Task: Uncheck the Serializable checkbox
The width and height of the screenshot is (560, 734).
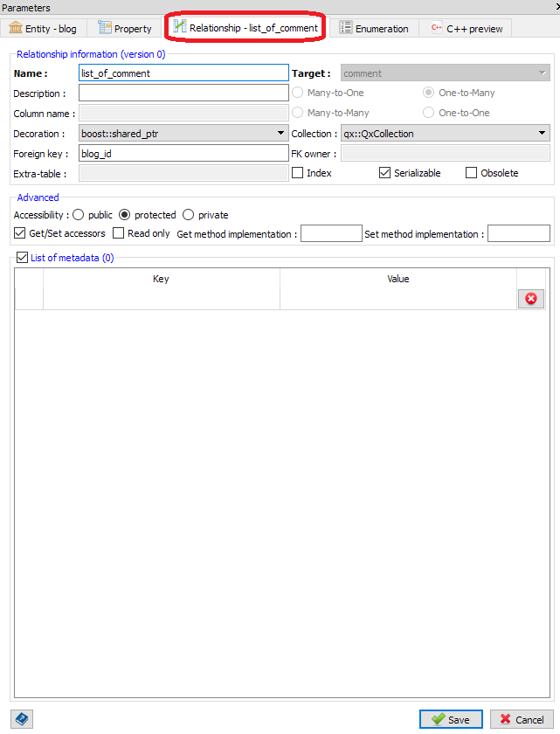Action: 385,173
